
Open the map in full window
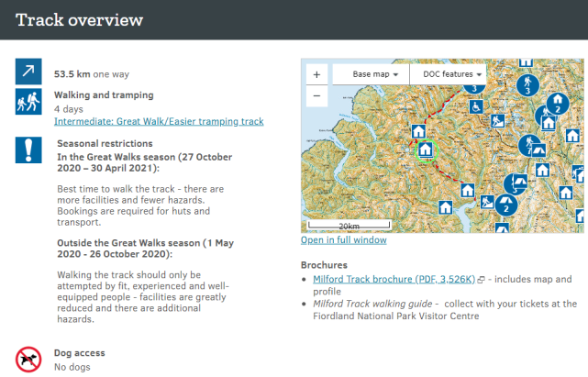point(344,240)
